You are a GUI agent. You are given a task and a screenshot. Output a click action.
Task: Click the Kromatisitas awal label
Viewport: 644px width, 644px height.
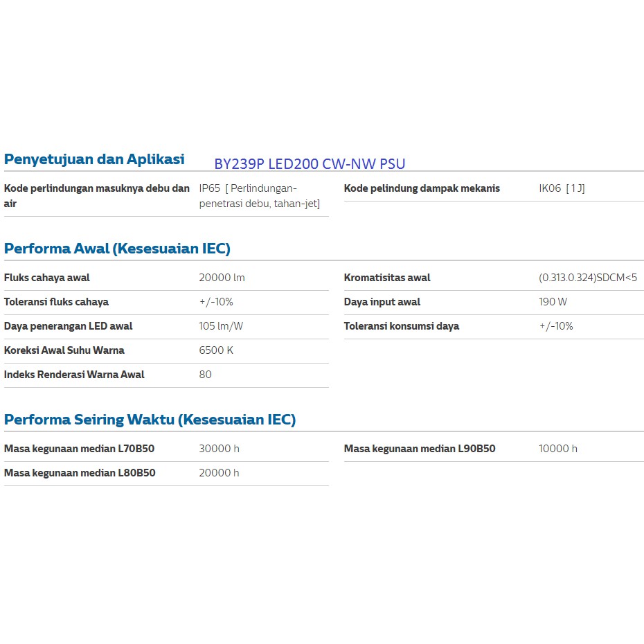pos(387,278)
